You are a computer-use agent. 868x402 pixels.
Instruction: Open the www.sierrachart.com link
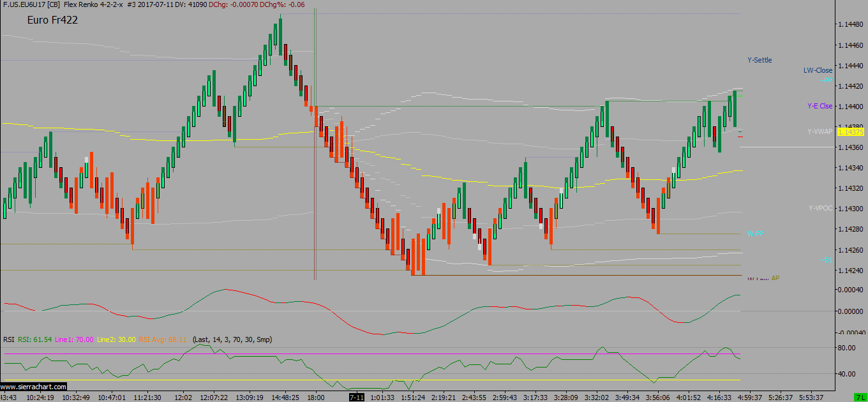[33, 387]
